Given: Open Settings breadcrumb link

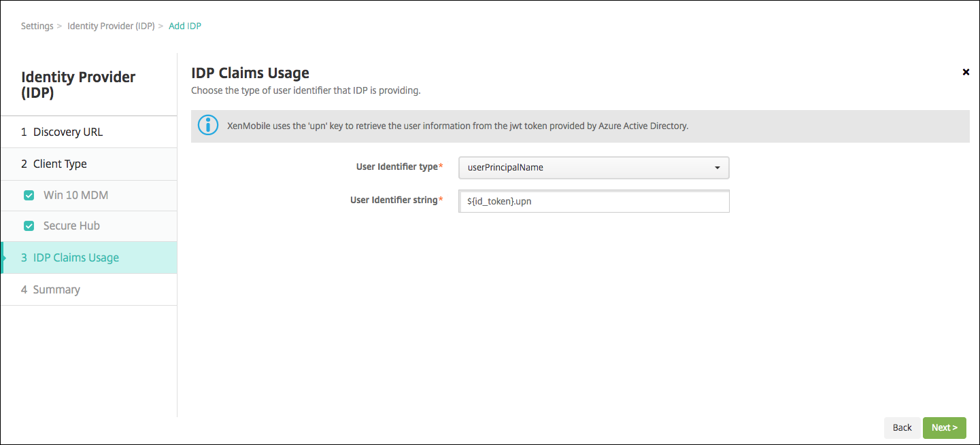Looking at the screenshot, I should [37, 26].
